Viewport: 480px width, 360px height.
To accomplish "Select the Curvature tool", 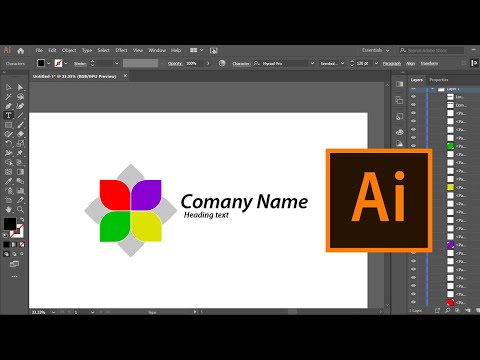I will 20,106.
